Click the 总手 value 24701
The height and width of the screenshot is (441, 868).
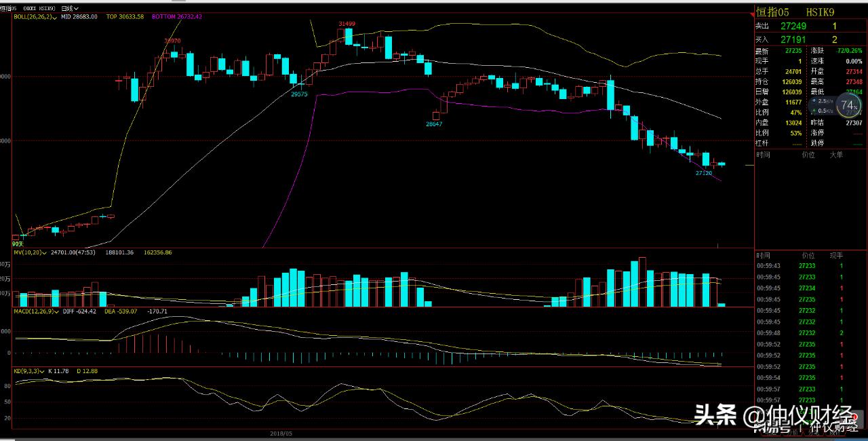point(793,71)
